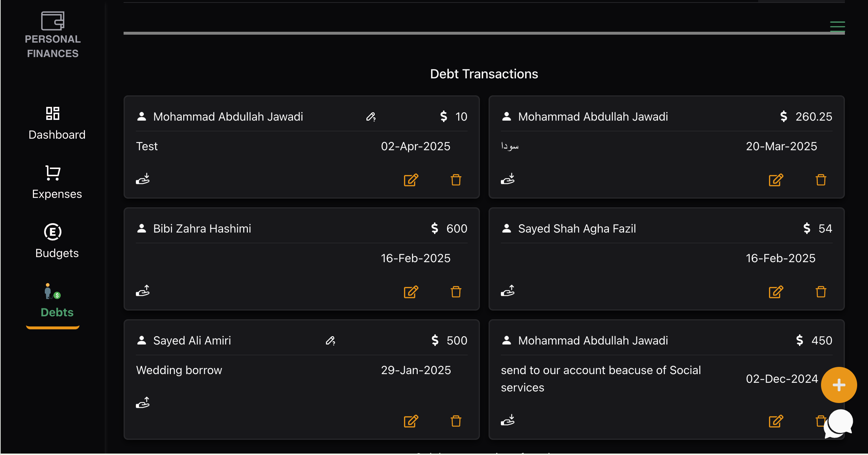Edit the $450 Social services debt
The height and width of the screenshot is (455, 868).
coord(776,421)
